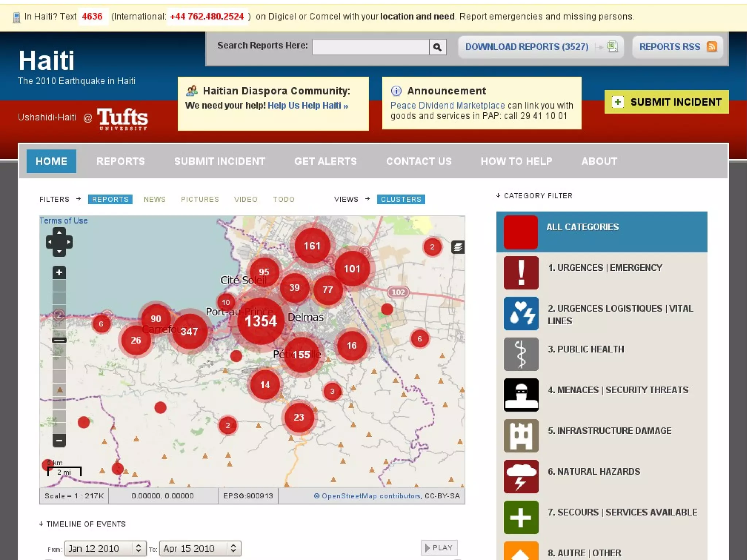747x560 pixels.
Task: Click the yellow Submit Incident button
Action: [x=666, y=102]
